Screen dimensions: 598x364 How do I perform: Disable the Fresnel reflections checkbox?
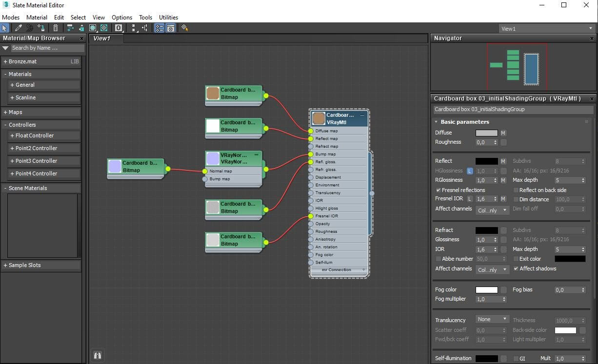click(x=439, y=190)
